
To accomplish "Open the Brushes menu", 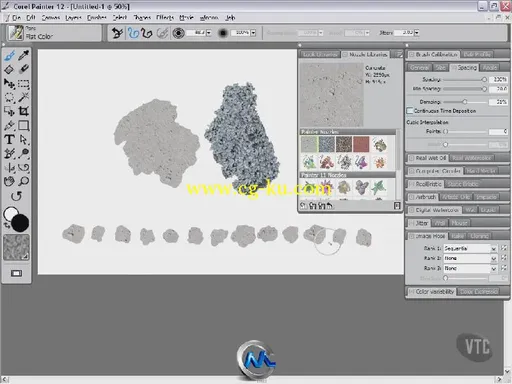I will tap(97, 18).
